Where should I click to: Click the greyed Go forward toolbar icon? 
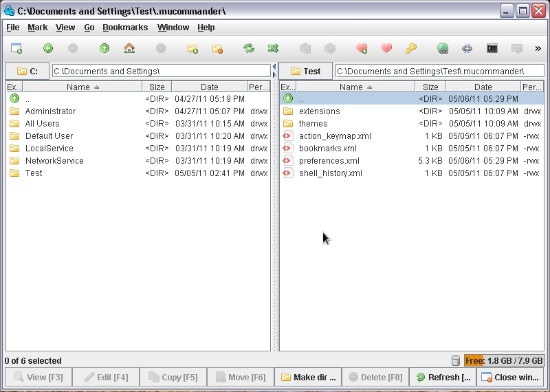click(x=73, y=48)
